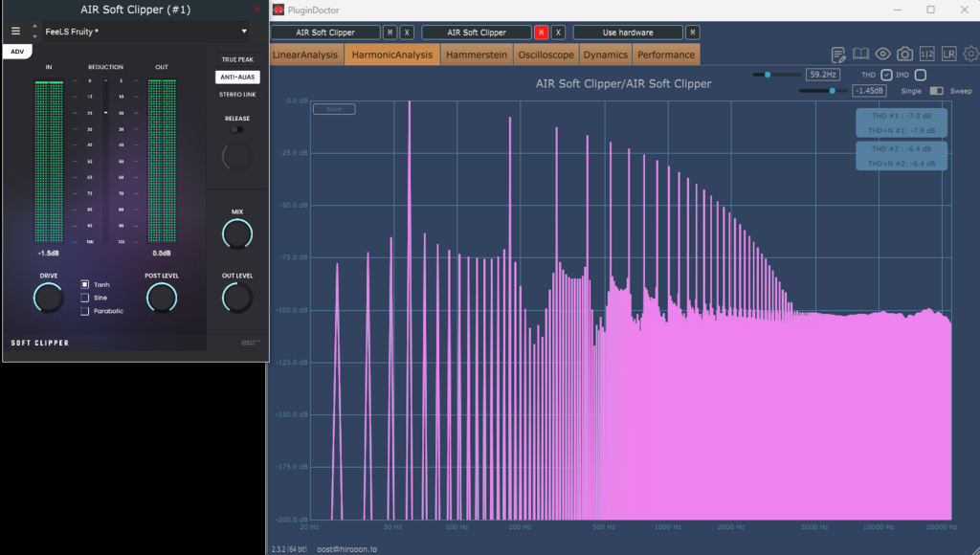Toggle the Stereo Link button
980x555 pixels.
237,95
